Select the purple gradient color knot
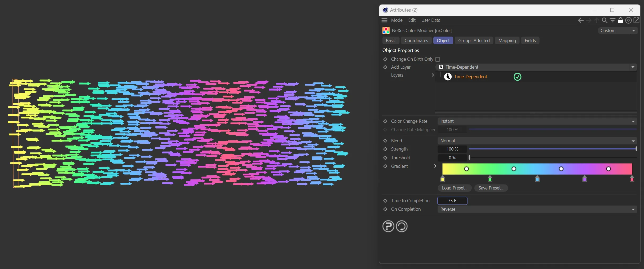This screenshot has height=269, width=644. click(x=585, y=179)
